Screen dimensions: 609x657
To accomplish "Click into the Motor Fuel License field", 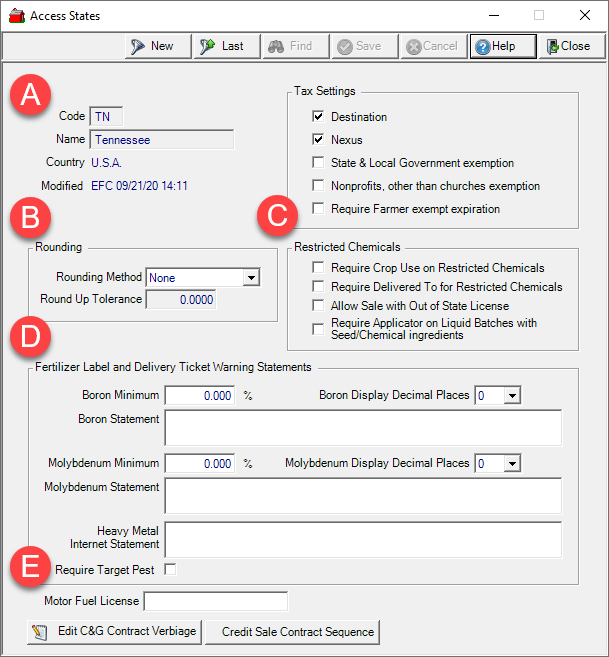I will click(216, 601).
